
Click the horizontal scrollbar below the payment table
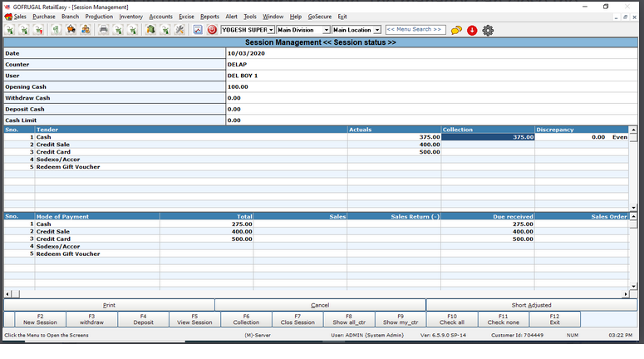[x=316, y=294]
